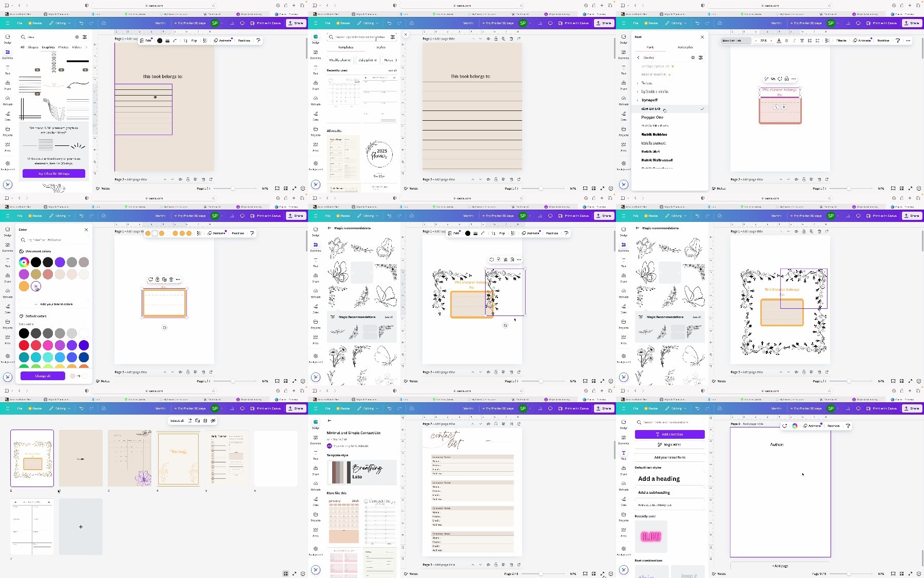Open Effects in the text toolbar
The height and width of the screenshot is (578, 924).
tap(841, 41)
